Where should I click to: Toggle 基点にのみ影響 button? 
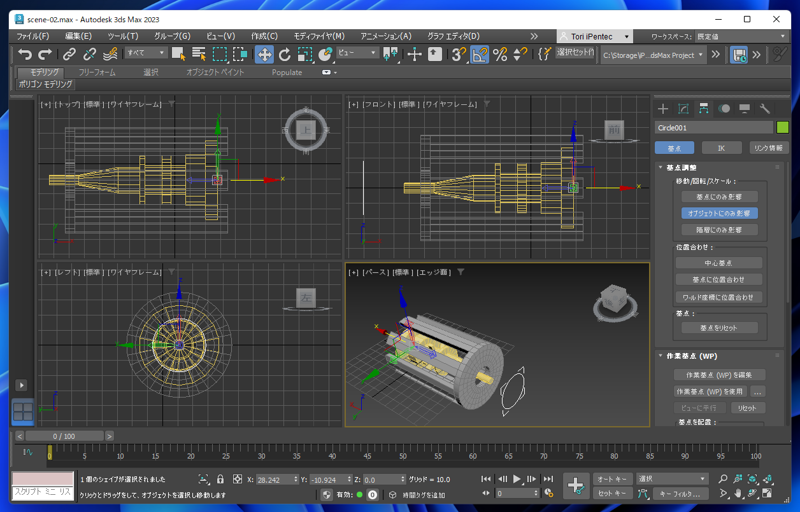tap(719, 196)
